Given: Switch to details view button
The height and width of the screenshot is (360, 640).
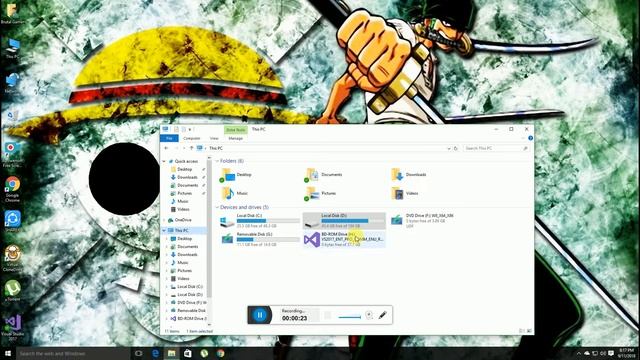Looking at the screenshot, I should click(522, 331).
